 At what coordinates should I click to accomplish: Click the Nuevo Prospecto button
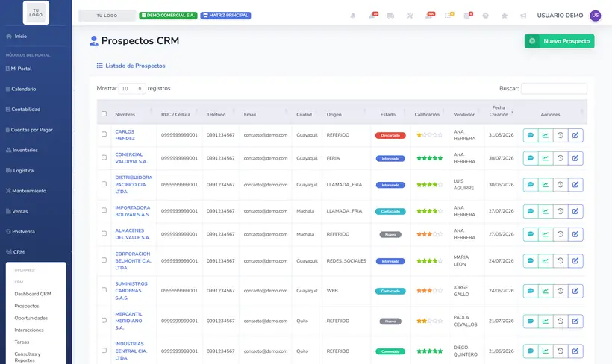[x=559, y=41]
